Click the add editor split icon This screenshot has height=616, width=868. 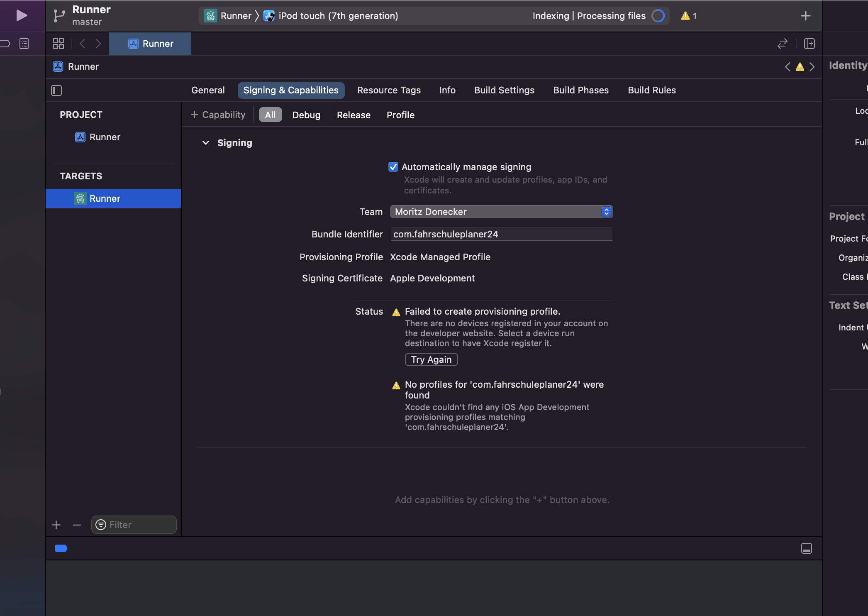point(809,44)
